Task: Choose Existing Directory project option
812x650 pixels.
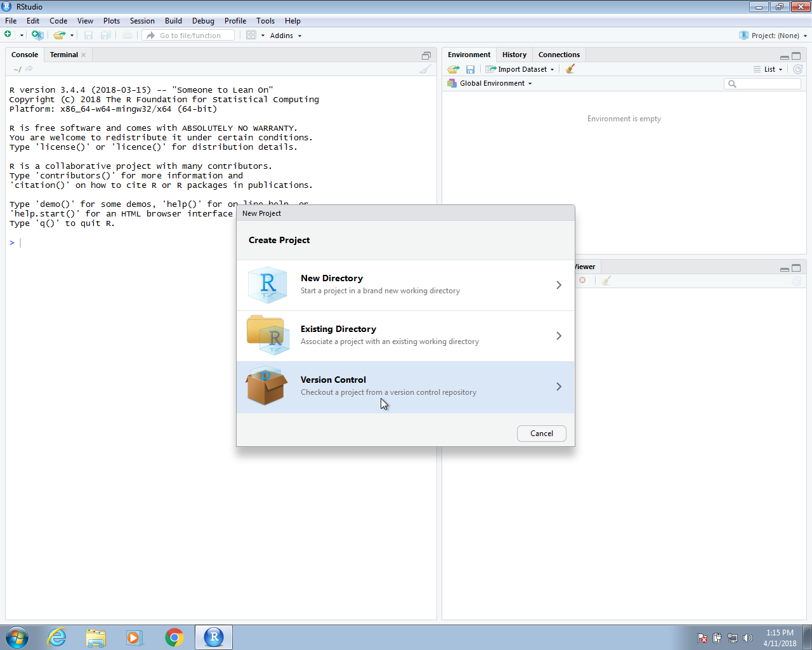Action: (x=405, y=336)
